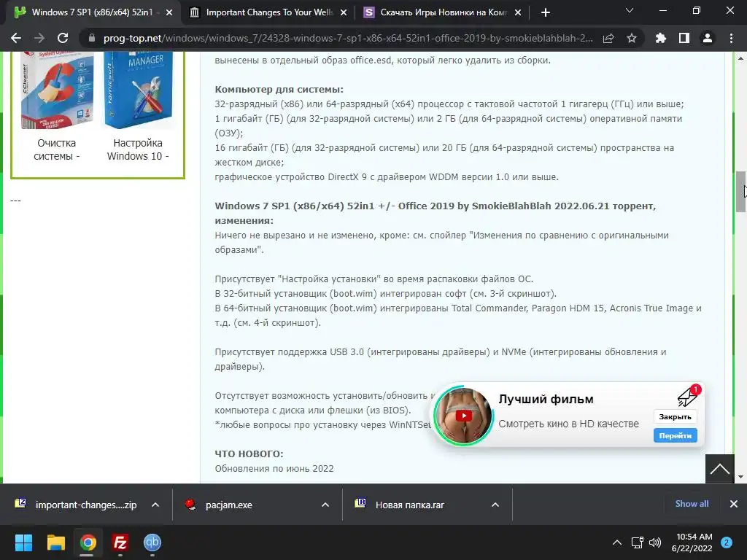747x560 pixels.
Task: Open the tab search dropdown
Action: [630, 10]
